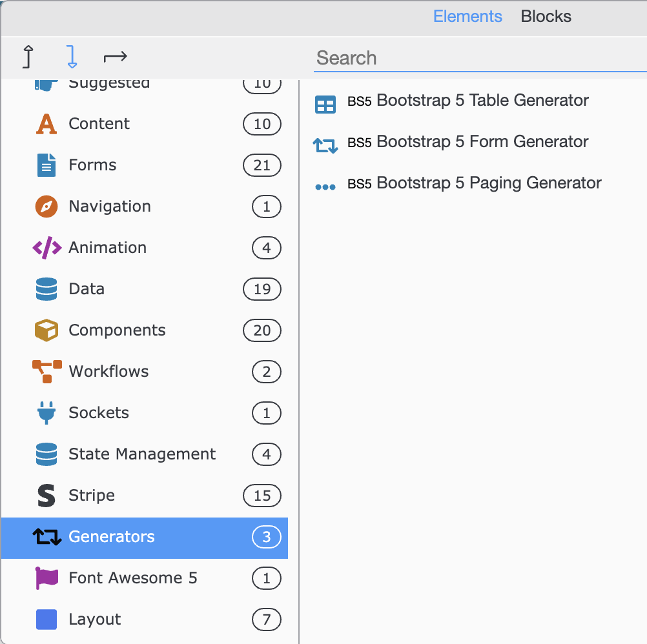This screenshot has height=644, width=647.
Task: Click the Stripe S logo icon
Action: point(46,495)
